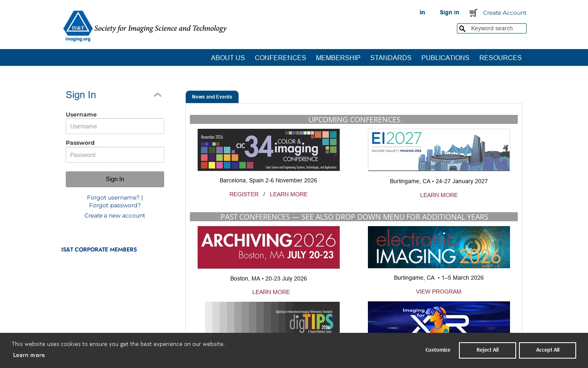Screen dimensions: 588x368
Task: Select the News and Events tab
Action: 212,97
